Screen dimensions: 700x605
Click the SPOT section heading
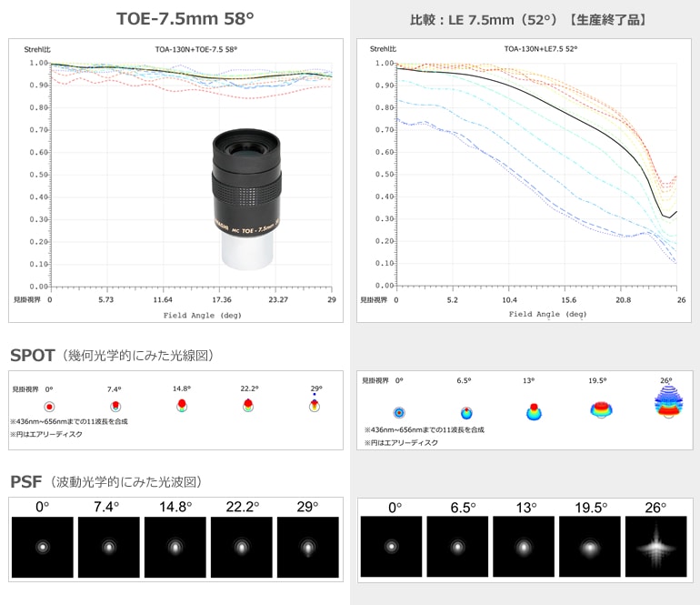point(33,356)
